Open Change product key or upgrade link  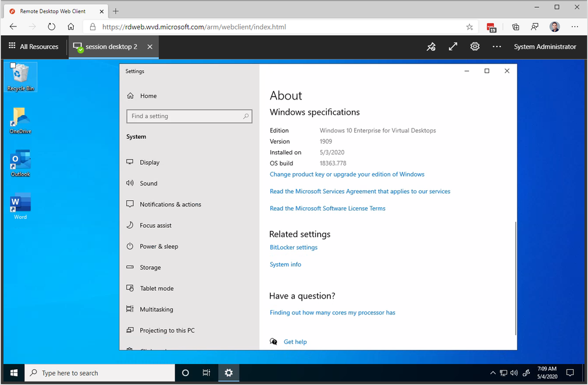pos(347,174)
